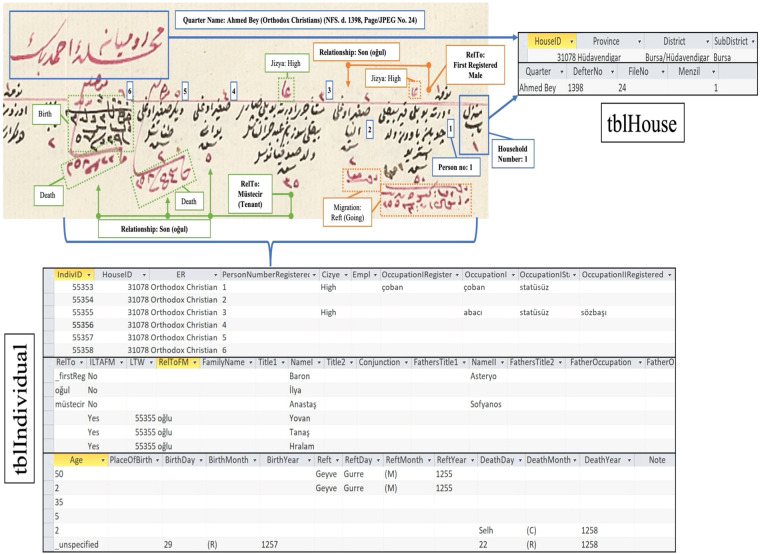Open the Empl column dropdown arrow
Viewport: 760px width, 554px height.
[x=375, y=275]
